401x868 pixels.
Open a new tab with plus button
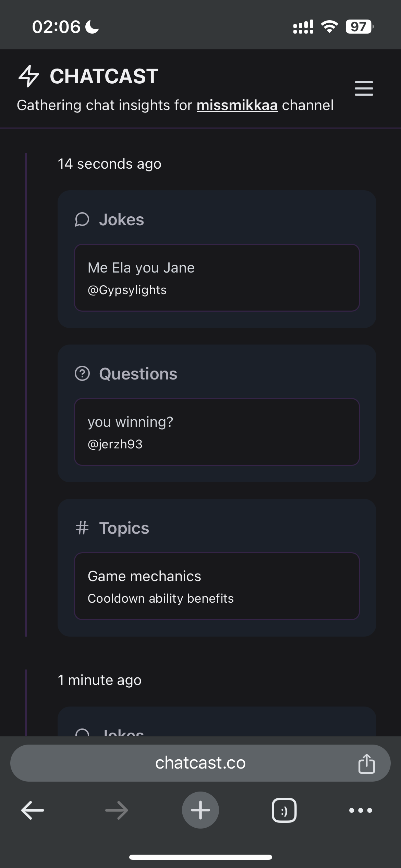point(200,810)
